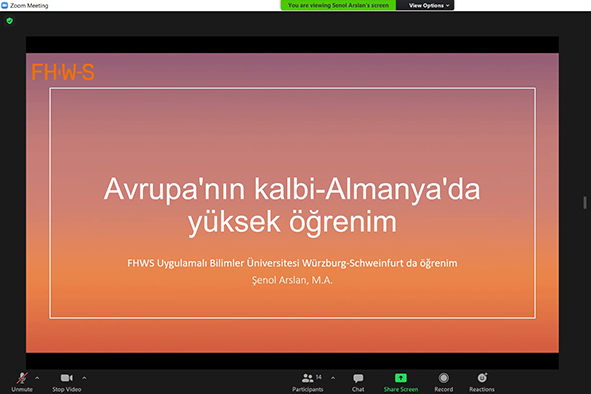591x394 pixels.
Task: Click the FHWS logo on the slide
Action: [x=63, y=72]
